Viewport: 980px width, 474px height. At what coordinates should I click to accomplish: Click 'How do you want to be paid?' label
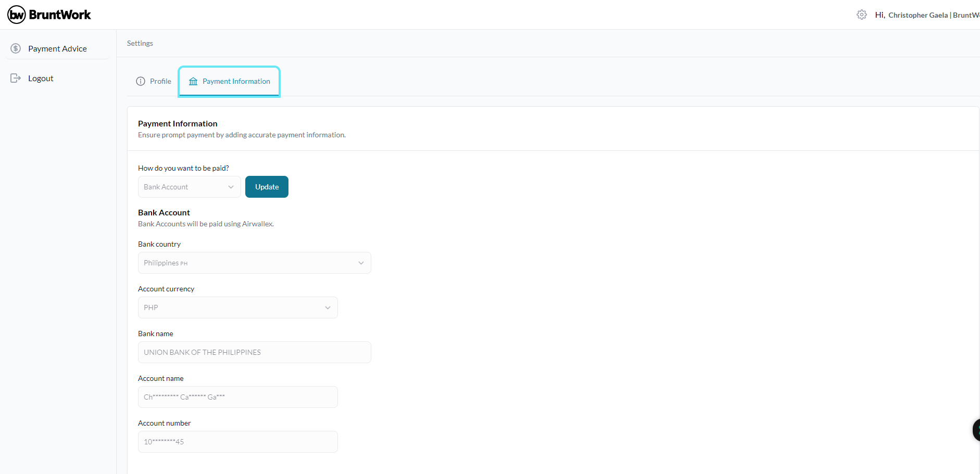[x=183, y=168]
